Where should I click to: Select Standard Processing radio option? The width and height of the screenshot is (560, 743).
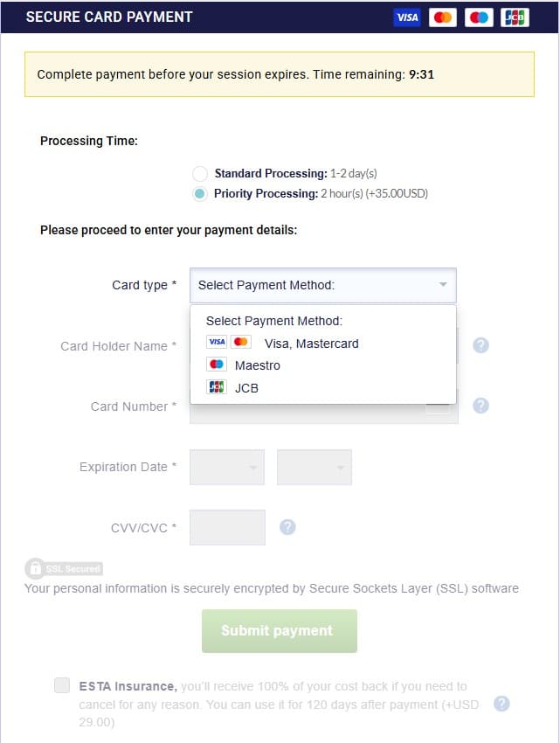[200, 173]
